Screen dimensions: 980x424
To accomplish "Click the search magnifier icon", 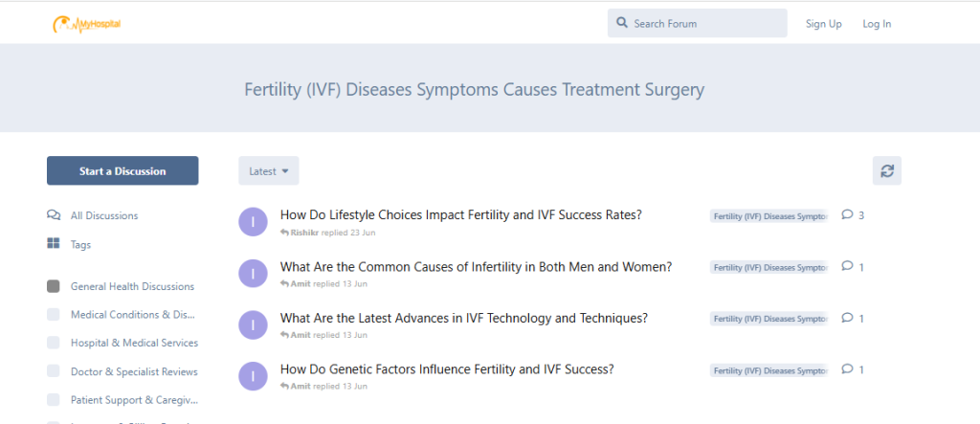I will (622, 23).
